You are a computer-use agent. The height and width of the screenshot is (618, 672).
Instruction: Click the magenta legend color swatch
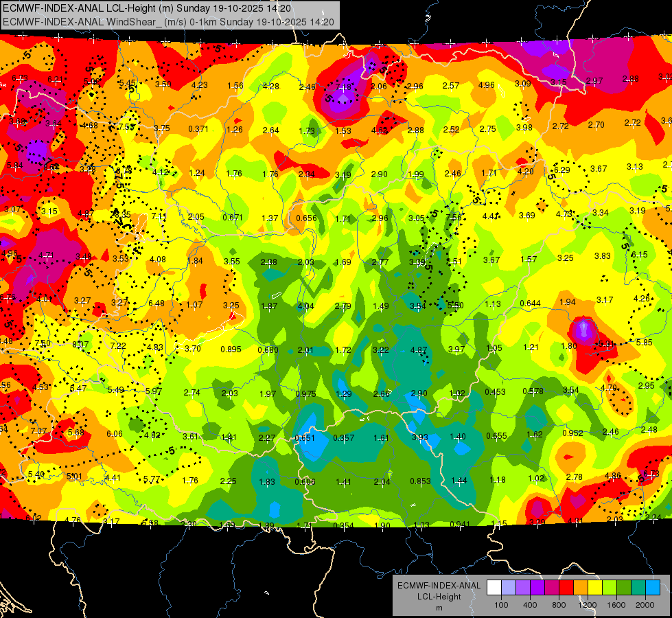point(552,588)
